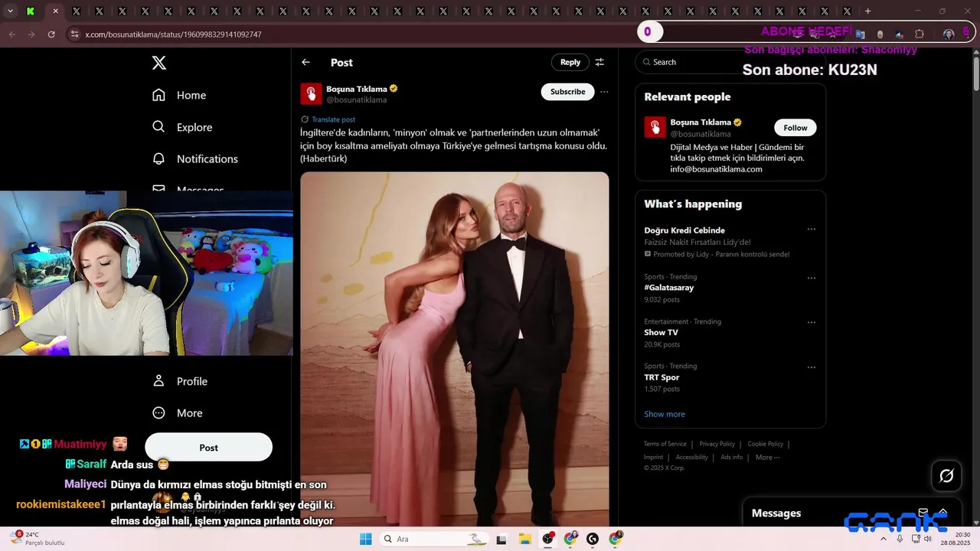Viewport: 980px width, 551px height.
Task: Open the More circle icon in the sidebar
Action: [158, 412]
